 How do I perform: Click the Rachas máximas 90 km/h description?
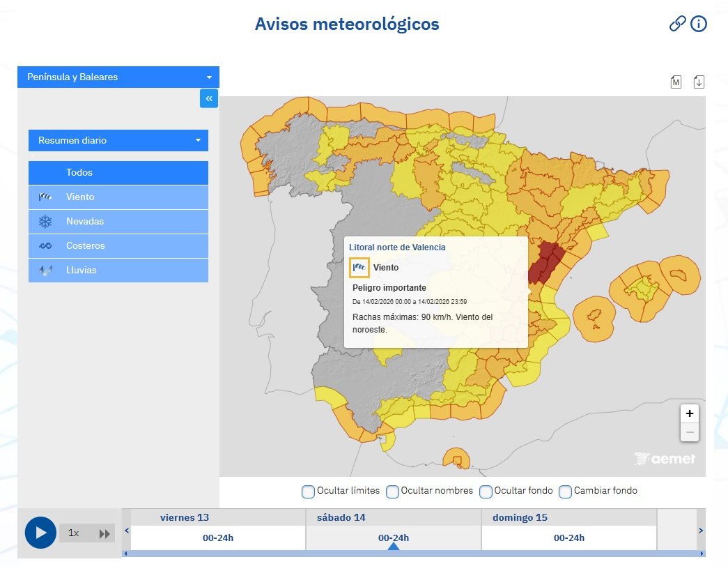point(422,323)
